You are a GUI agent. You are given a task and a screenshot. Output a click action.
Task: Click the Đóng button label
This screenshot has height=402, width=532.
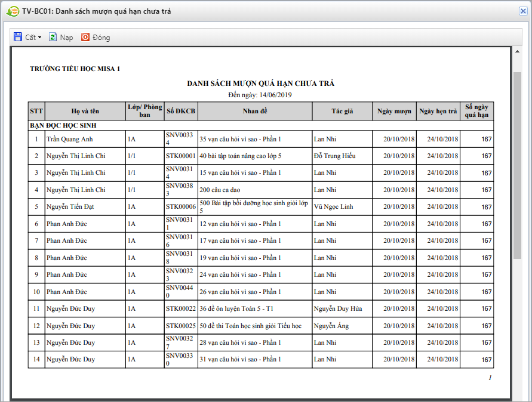point(102,38)
